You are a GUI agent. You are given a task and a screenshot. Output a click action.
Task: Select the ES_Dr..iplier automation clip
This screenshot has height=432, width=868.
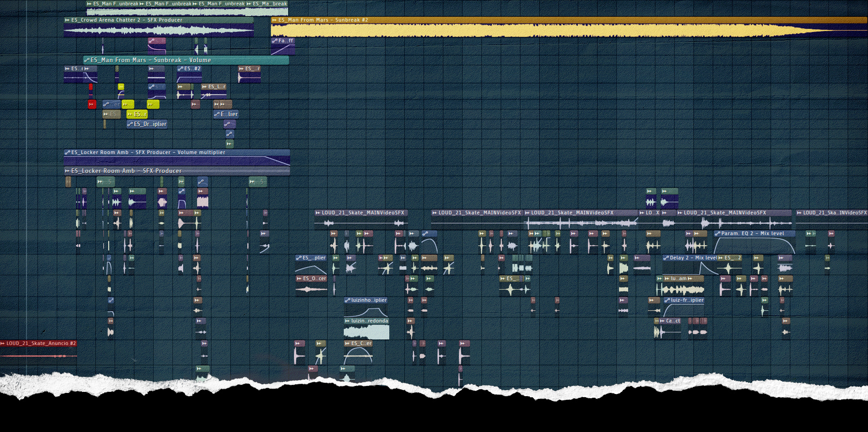coord(147,124)
